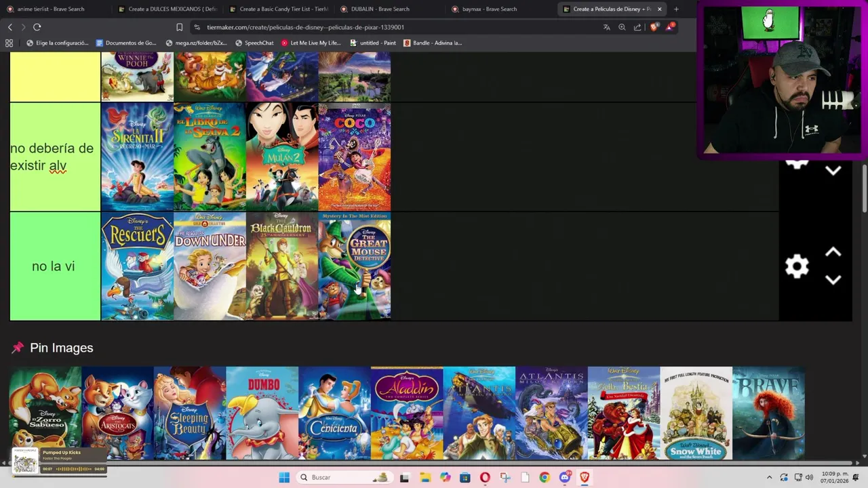Switch to 'Create a DULCES MEXICANOS' tab
Viewport: 868px width, 488px height.
click(167, 9)
